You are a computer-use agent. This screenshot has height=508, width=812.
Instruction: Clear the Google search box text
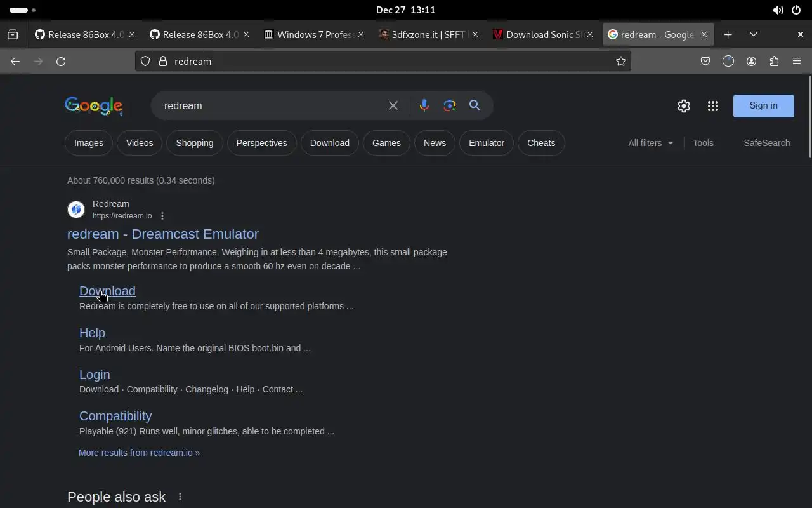(393, 105)
